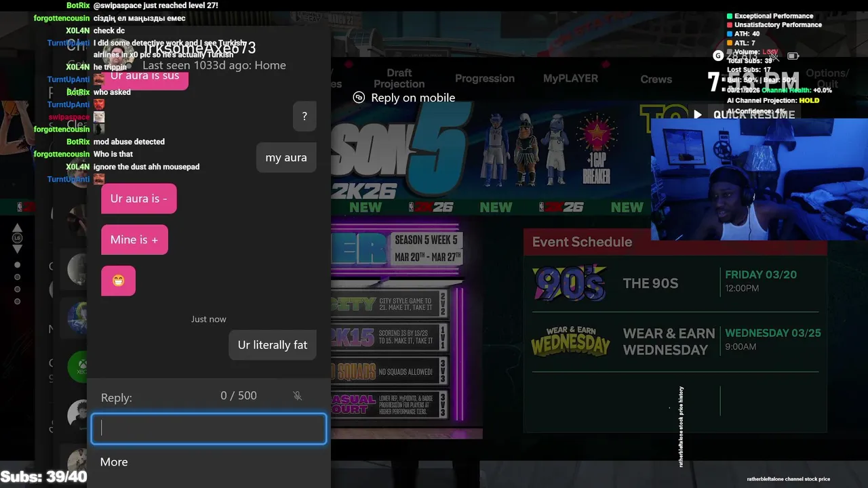Click the play icon beside Quick Resume

coord(698,115)
